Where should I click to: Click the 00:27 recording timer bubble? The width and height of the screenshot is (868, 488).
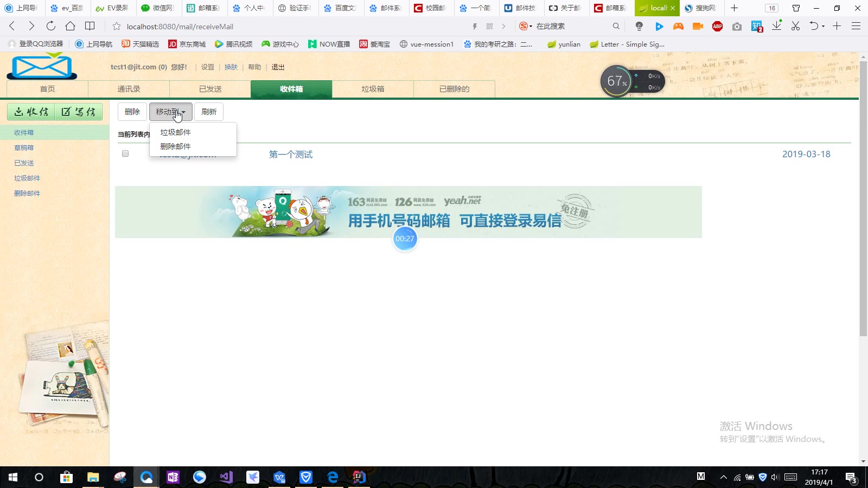(x=405, y=239)
